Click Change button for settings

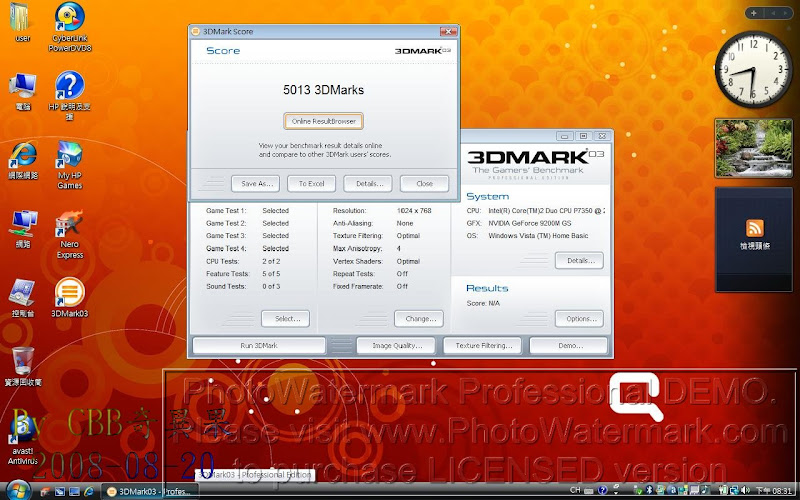(x=419, y=318)
